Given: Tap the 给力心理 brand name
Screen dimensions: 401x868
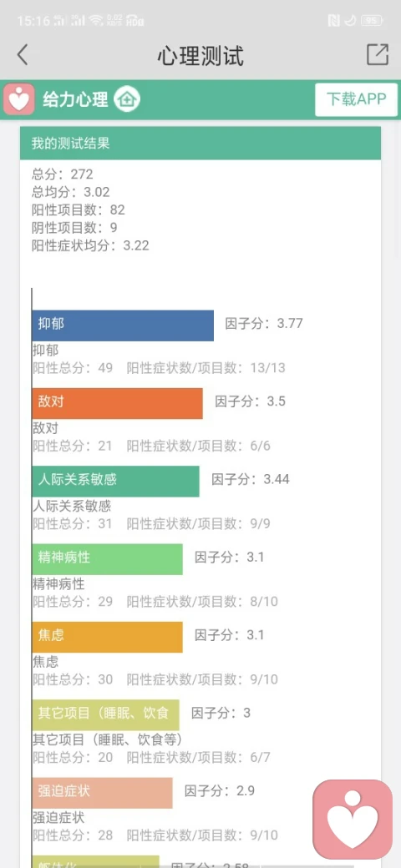Looking at the screenshot, I should click(x=76, y=99).
